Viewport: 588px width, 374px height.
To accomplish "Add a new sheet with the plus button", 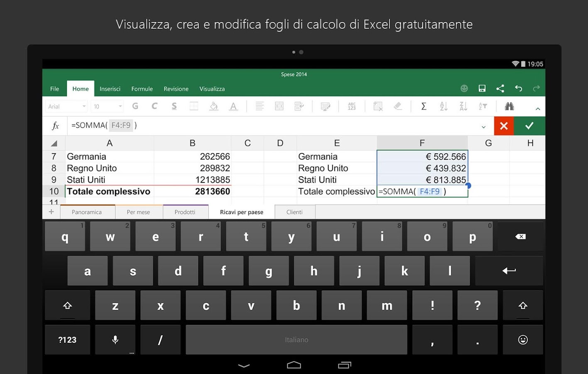I will point(51,212).
